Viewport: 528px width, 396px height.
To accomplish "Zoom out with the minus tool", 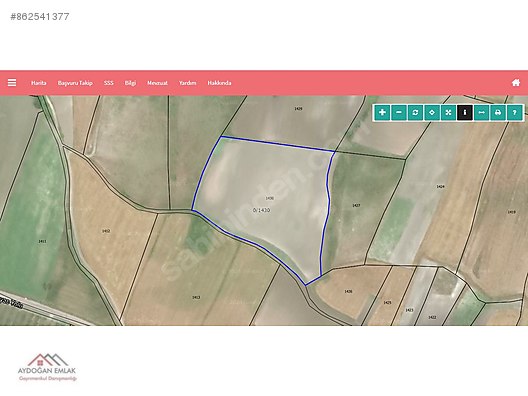I will tap(399, 112).
